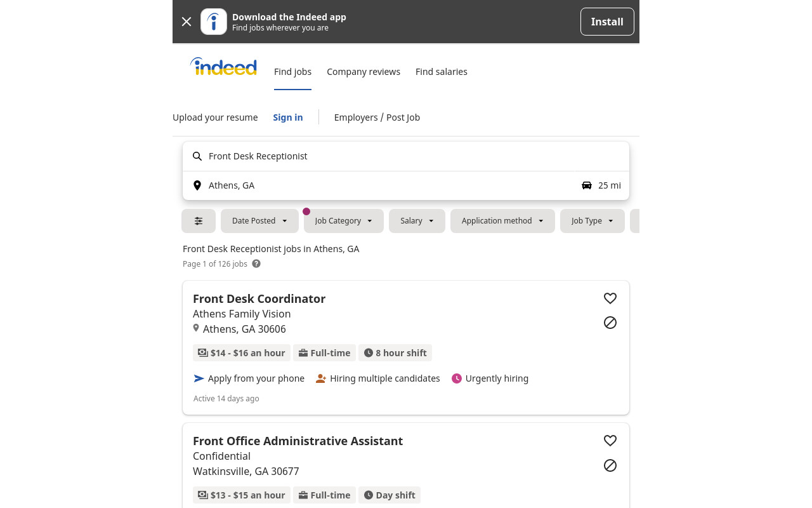Image resolution: width=812 pixels, height=508 pixels.
Task: Click the $13 - $15 an hour tag
Action: 242,495
